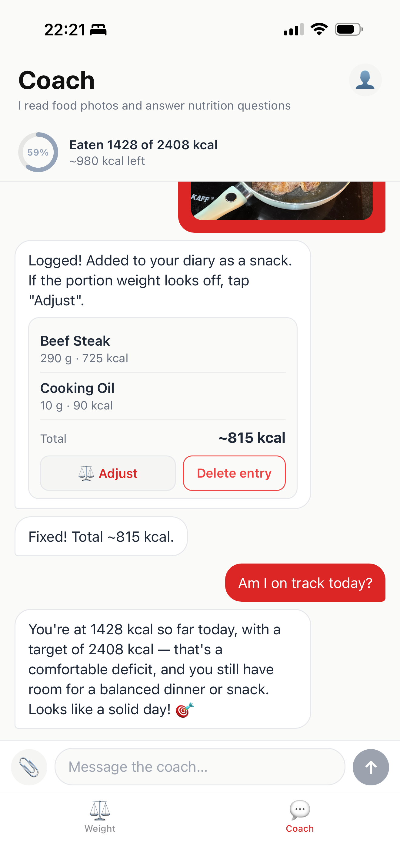This screenshot has width=400, height=868.
Task: Tap the Delete entry button
Action: point(235,473)
